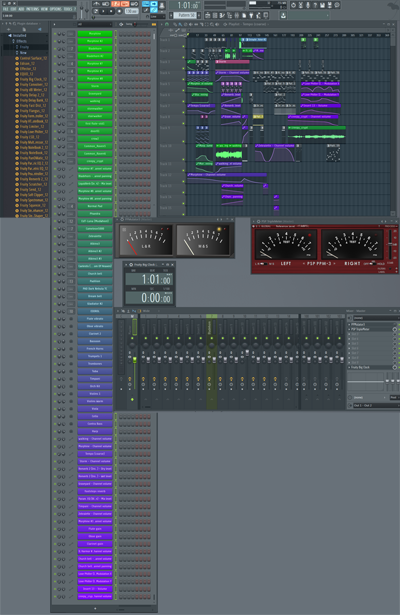Open the Harp channel button

(x=95, y=431)
